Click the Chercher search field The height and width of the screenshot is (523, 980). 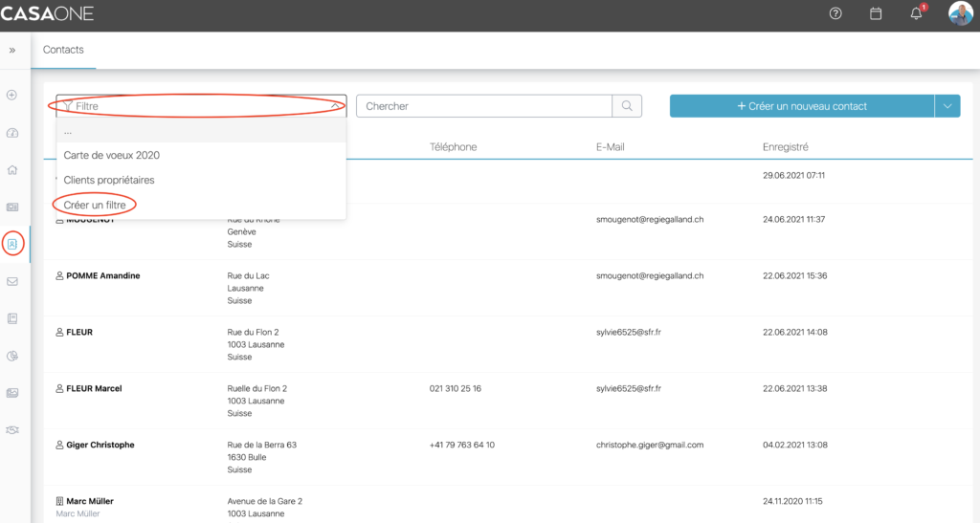pyautogui.click(x=483, y=106)
